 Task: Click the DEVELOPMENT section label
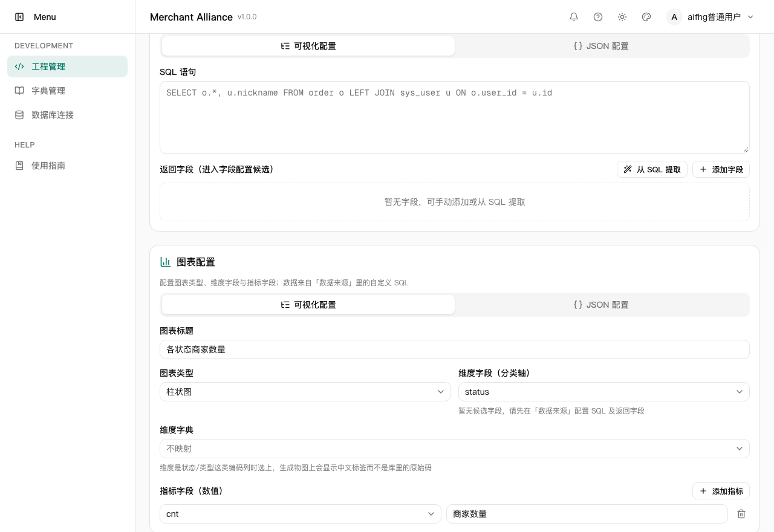point(44,45)
